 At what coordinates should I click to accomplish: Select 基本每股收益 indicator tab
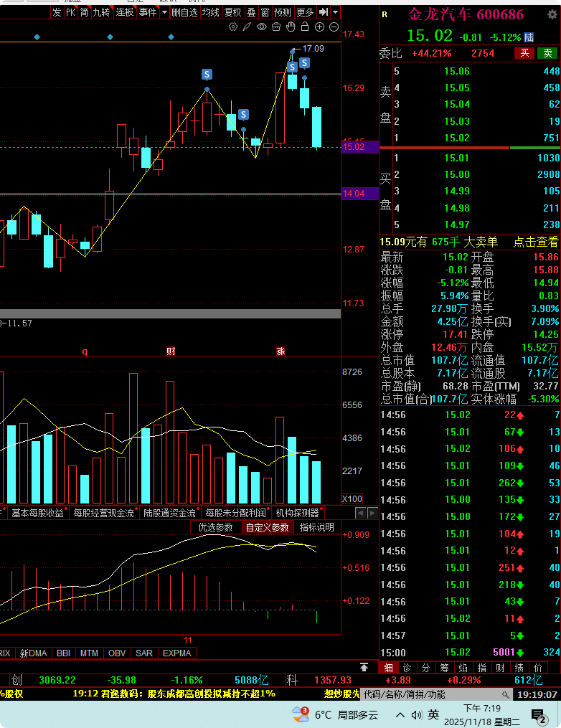(37, 513)
